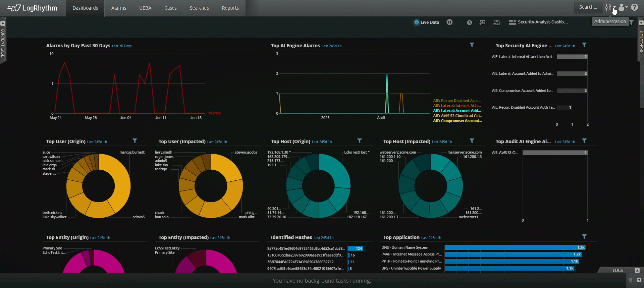Screen dimensions: 644x288
Task: Click filter icon on Top AI Engine Alarms
Action: coord(472,45)
